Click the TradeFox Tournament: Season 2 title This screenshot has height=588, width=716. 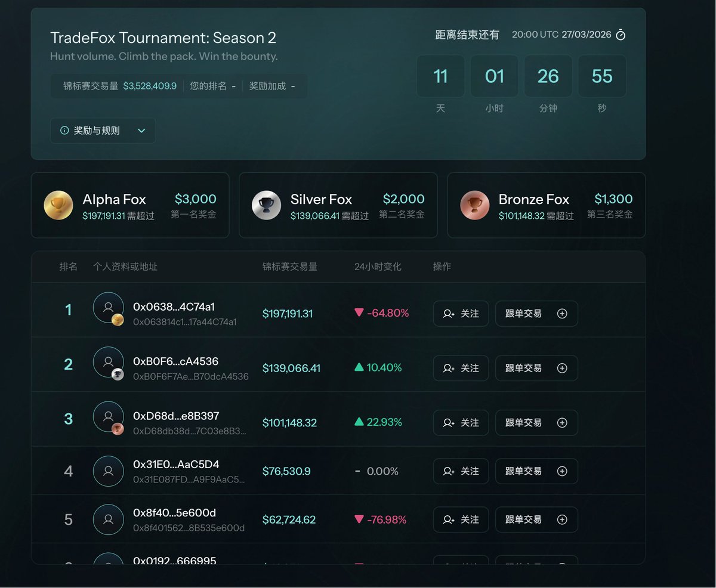(x=163, y=38)
